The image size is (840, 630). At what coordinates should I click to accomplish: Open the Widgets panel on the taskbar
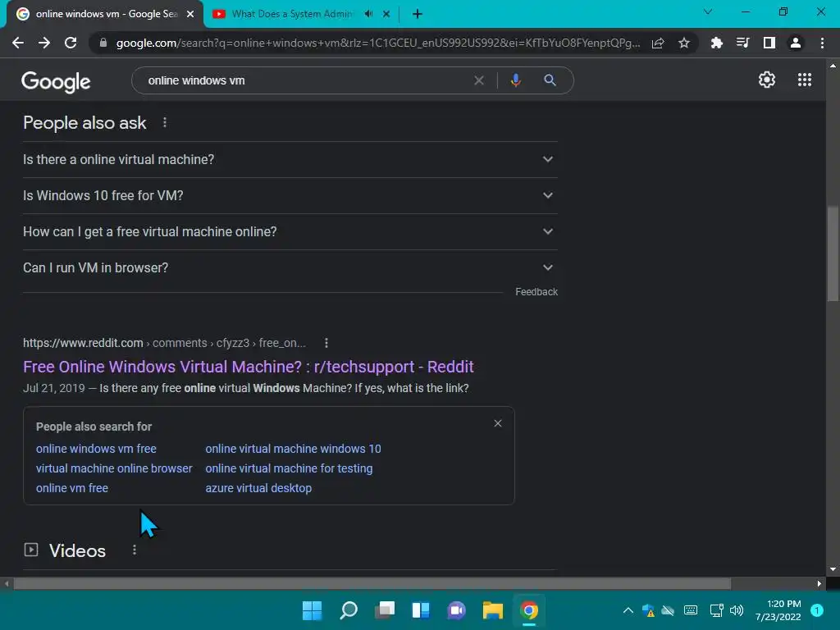coord(421,610)
